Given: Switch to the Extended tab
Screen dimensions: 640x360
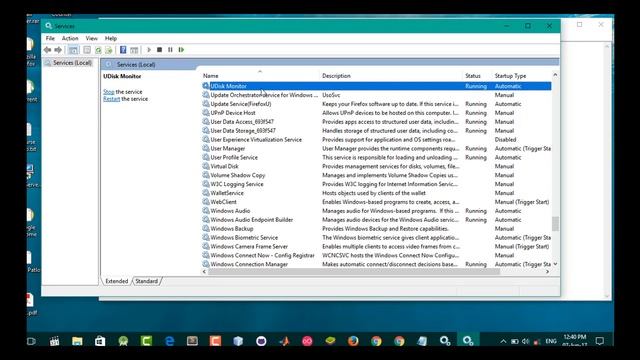Looking at the screenshot, I should click(x=116, y=281).
